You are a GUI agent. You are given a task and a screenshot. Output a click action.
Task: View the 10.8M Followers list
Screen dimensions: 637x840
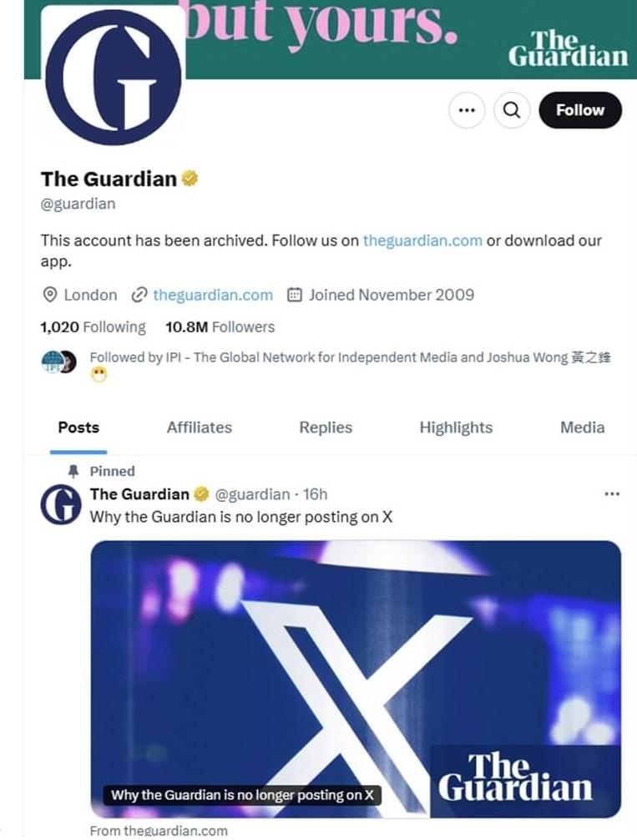click(220, 327)
